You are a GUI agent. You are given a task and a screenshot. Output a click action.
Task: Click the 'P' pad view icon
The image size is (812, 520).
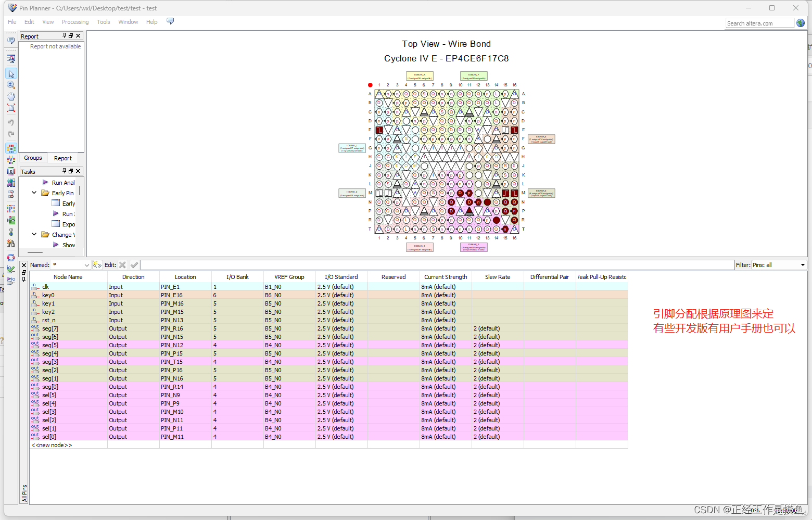[11, 209]
